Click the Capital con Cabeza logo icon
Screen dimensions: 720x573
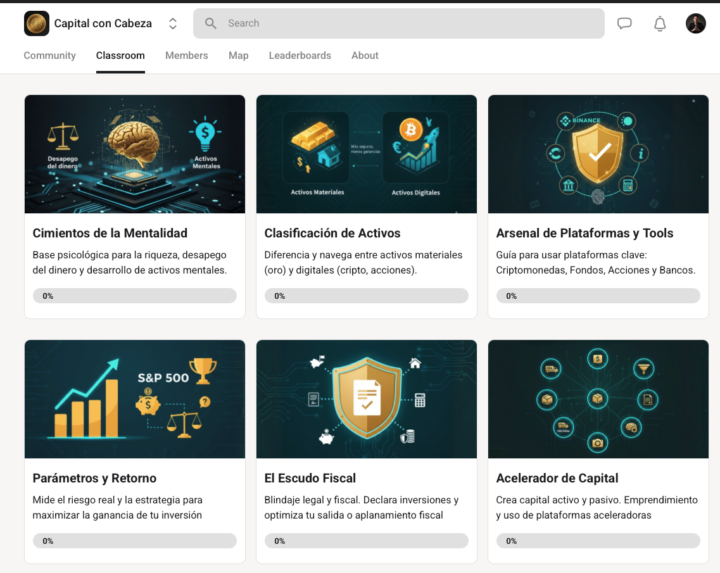click(x=36, y=23)
